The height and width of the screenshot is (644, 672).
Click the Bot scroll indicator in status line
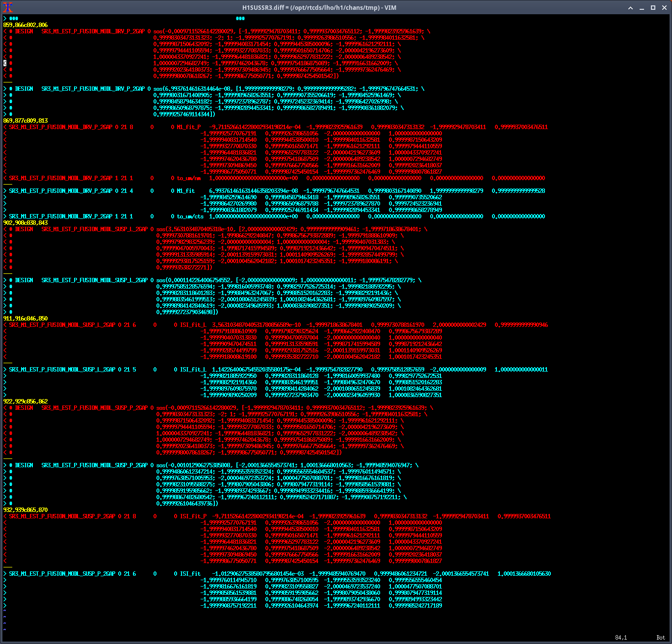click(660, 638)
